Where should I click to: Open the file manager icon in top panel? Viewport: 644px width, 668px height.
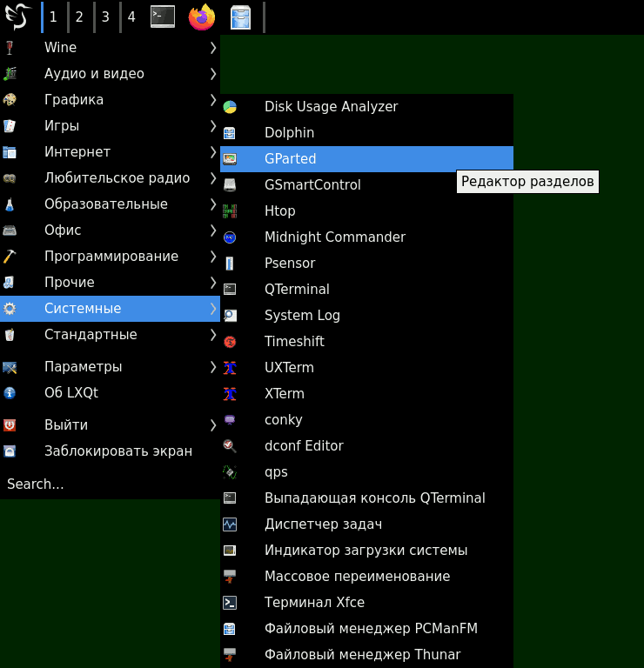point(240,17)
